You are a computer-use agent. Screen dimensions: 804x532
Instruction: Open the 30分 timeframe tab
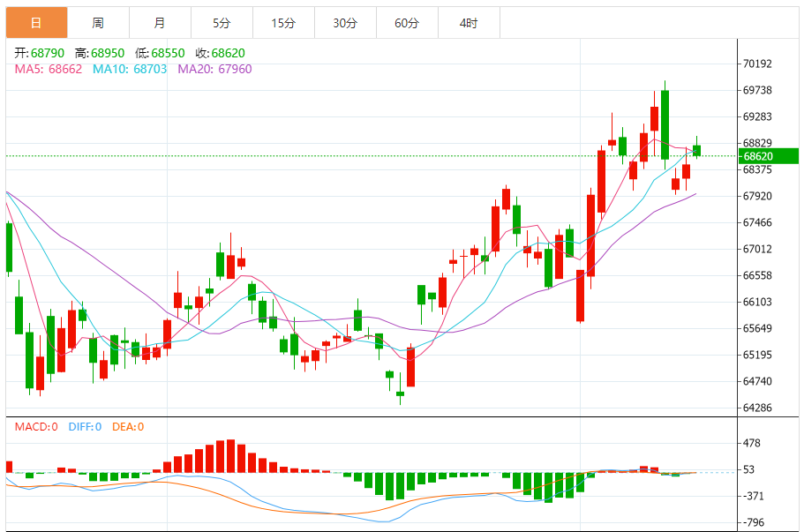346,23
